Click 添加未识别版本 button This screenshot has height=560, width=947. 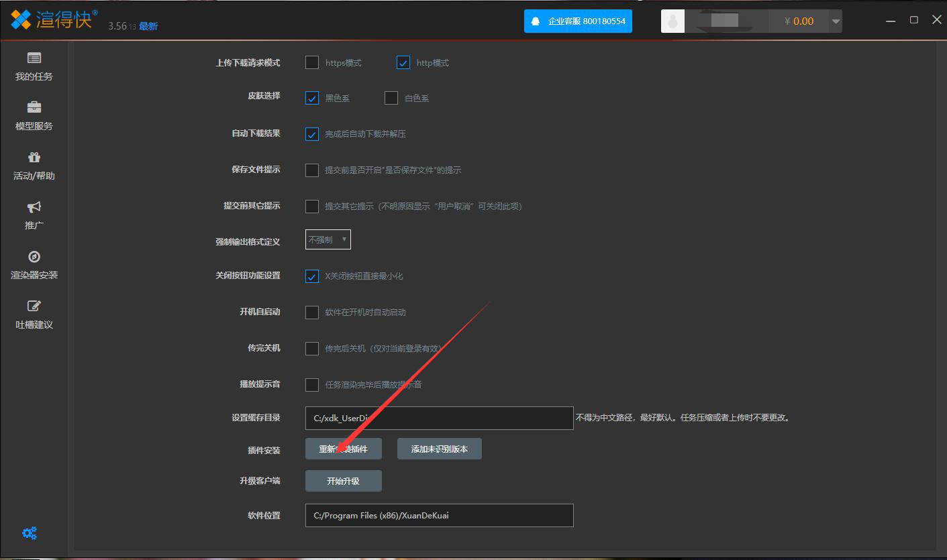pyautogui.click(x=439, y=448)
